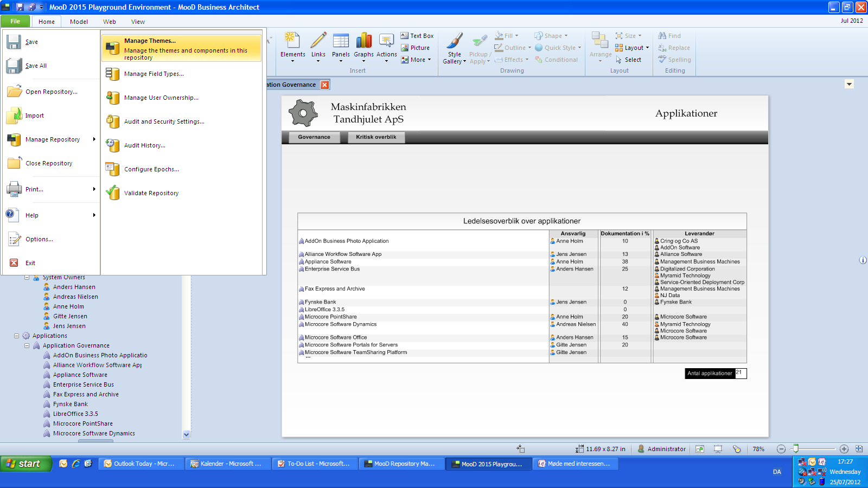Image resolution: width=868 pixels, height=488 pixels.
Task: Click the Validate Repository checkmark icon
Action: 113,193
